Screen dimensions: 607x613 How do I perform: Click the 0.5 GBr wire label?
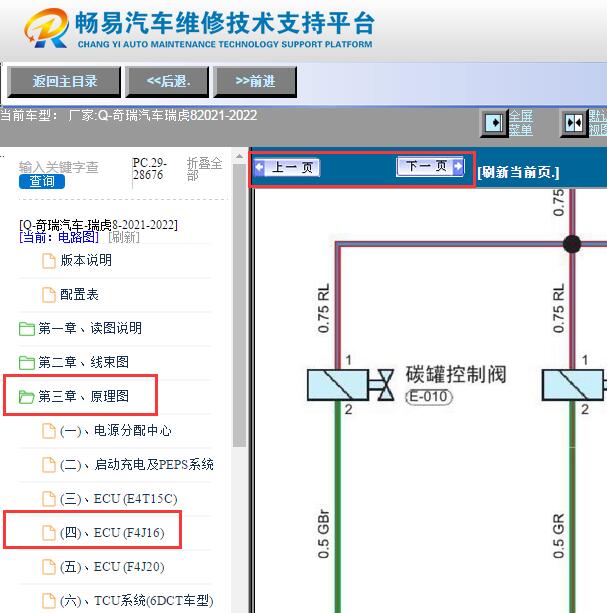click(323, 535)
